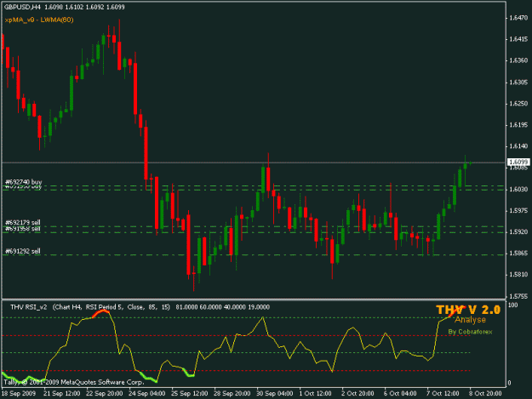Click 1.6195 on the price axis
This screenshot has height=399, width=532.
coord(518,125)
